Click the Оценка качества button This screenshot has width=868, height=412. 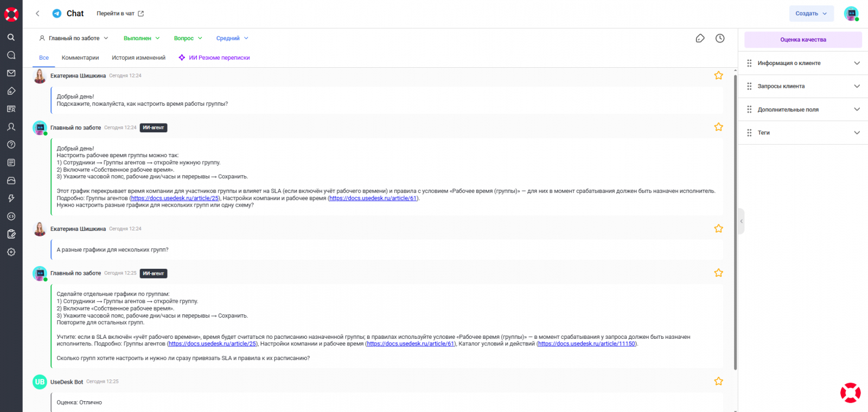[803, 40]
